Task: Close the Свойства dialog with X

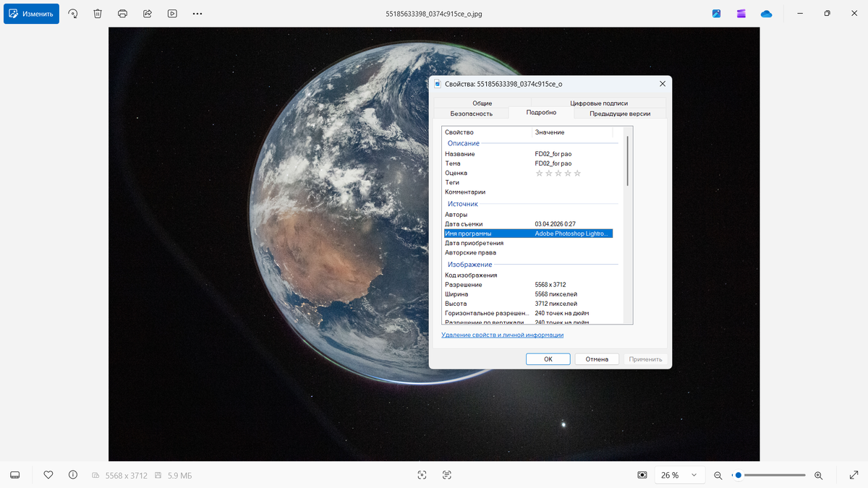Action: pos(662,84)
